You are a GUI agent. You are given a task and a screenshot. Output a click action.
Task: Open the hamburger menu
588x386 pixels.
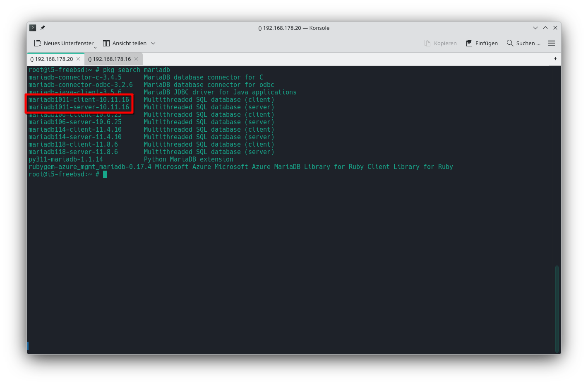[x=551, y=43]
